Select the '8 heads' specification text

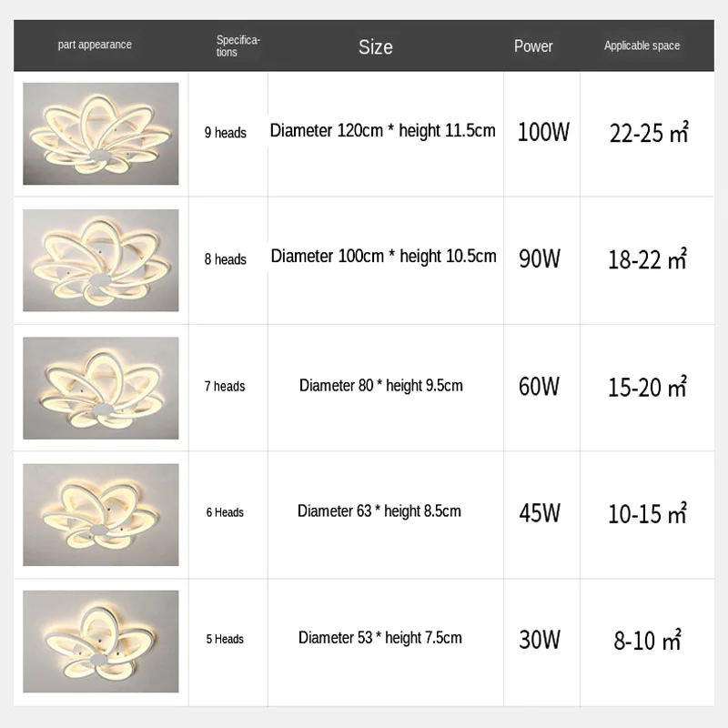226,259
